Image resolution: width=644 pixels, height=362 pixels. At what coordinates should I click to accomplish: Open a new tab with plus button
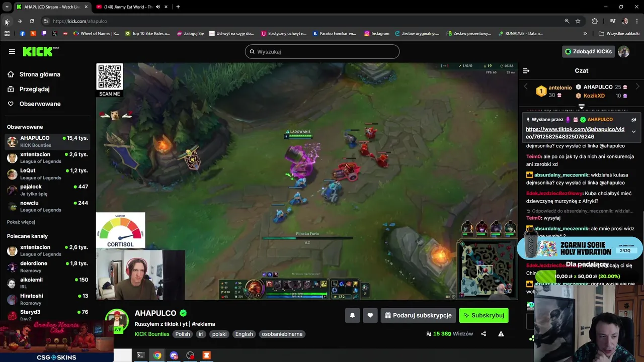pos(178,7)
